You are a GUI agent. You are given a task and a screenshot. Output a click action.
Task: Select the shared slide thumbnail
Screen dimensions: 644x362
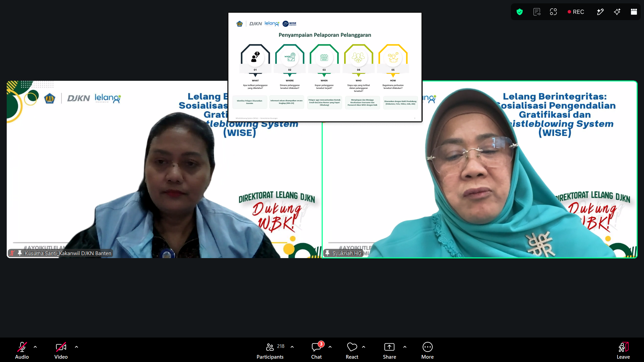325,67
